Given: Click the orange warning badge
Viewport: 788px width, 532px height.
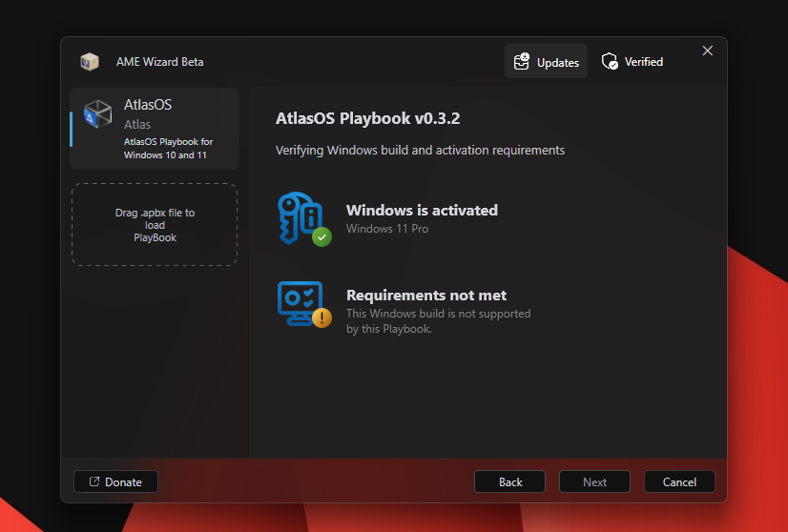Looking at the screenshot, I should pyautogui.click(x=321, y=317).
